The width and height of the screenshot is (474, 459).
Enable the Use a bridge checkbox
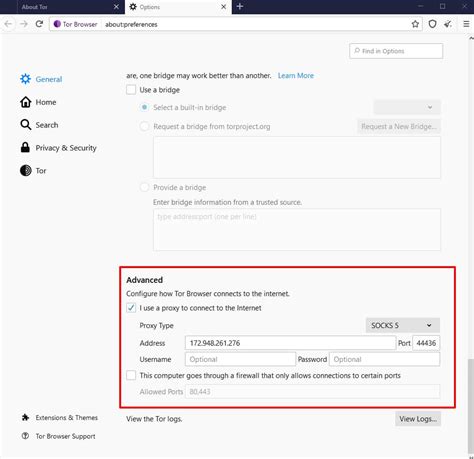pyautogui.click(x=131, y=90)
